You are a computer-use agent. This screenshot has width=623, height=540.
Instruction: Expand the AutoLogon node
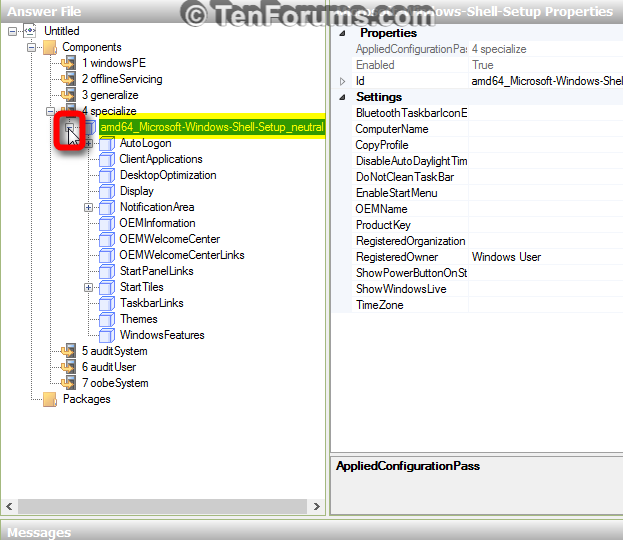point(89,143)
